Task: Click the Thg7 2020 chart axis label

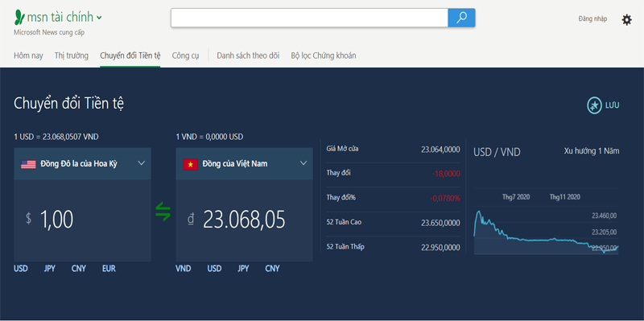Action: click(516, 197)
